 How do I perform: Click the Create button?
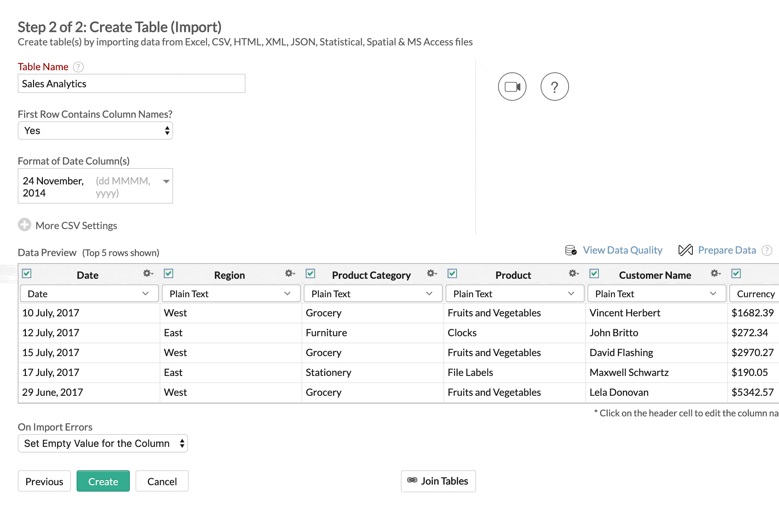click(x=103, y=481)
